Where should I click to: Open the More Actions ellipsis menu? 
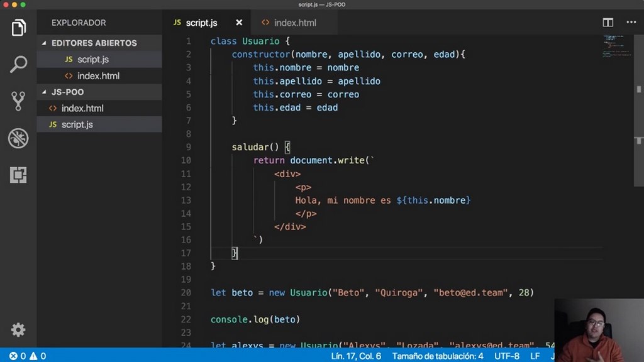[631, 22]
